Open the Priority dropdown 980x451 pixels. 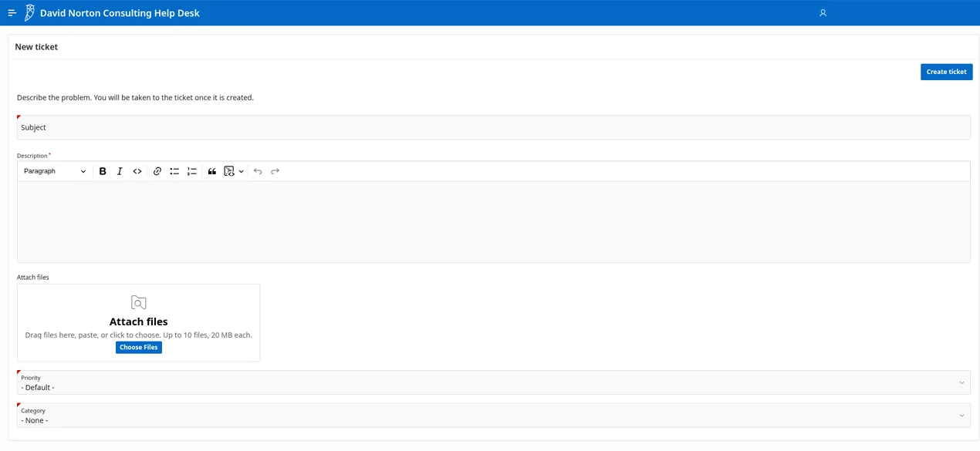pos(494,382)
